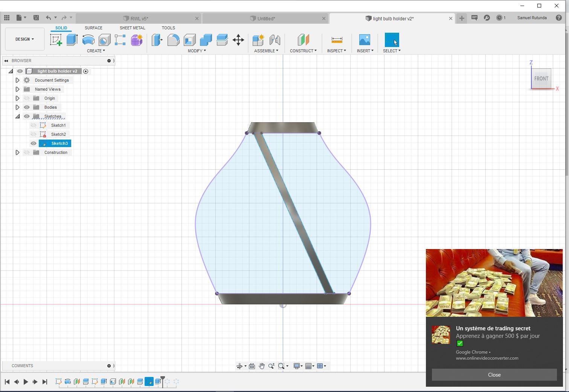Expand the Origin folder

pyautogui.click(x=17, y=98)
